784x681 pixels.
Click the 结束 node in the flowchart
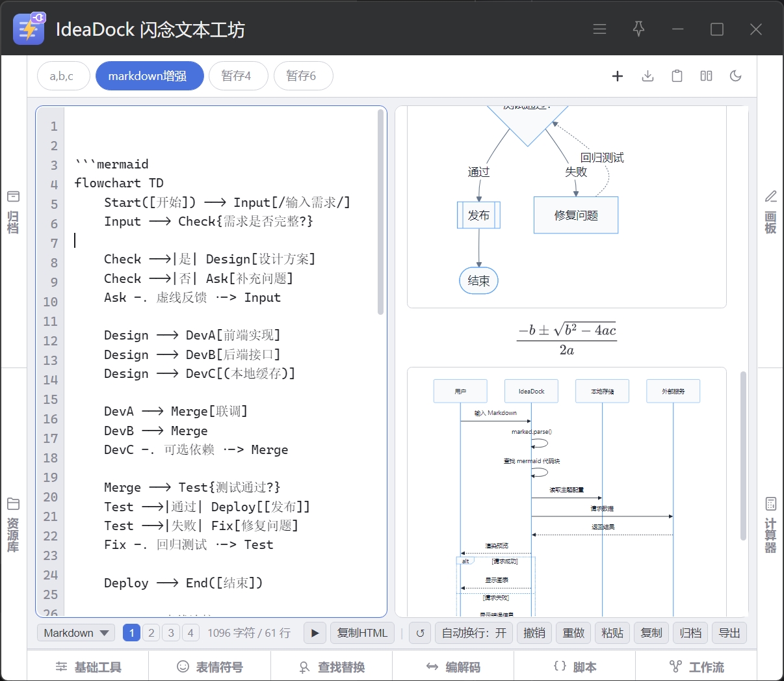point(479,281)
